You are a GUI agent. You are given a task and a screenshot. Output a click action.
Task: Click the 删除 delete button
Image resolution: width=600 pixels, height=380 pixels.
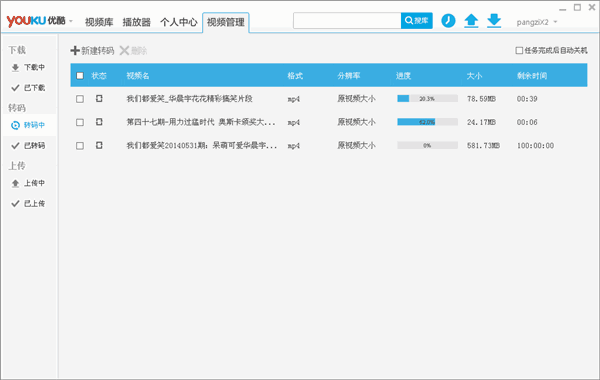133,51
